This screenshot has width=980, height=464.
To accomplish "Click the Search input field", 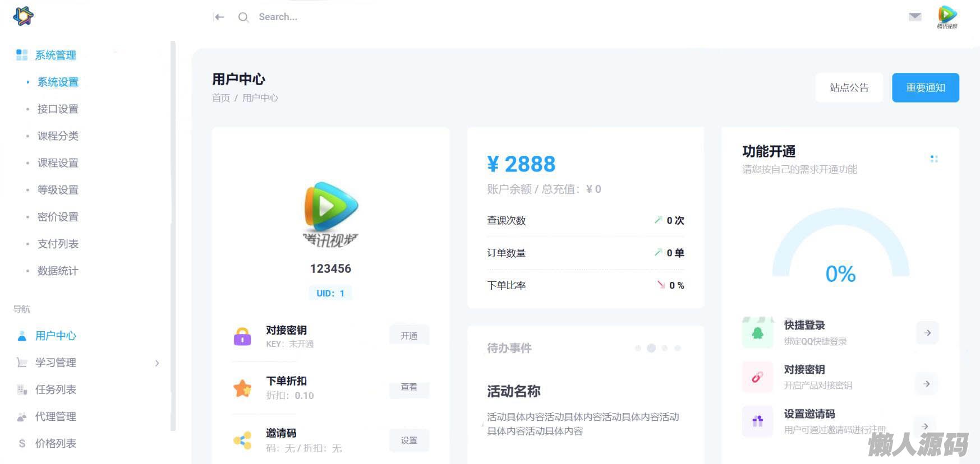I will point(337,17).
